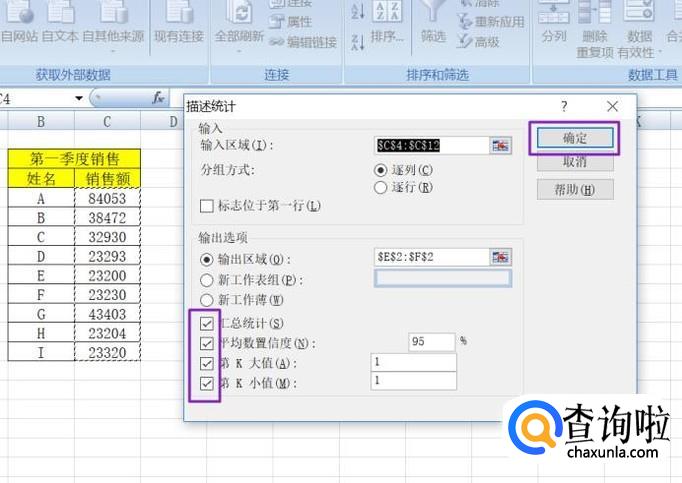Click the cell with value 84053
Viewport: 682px width, 483px height.
coord(108,198)
